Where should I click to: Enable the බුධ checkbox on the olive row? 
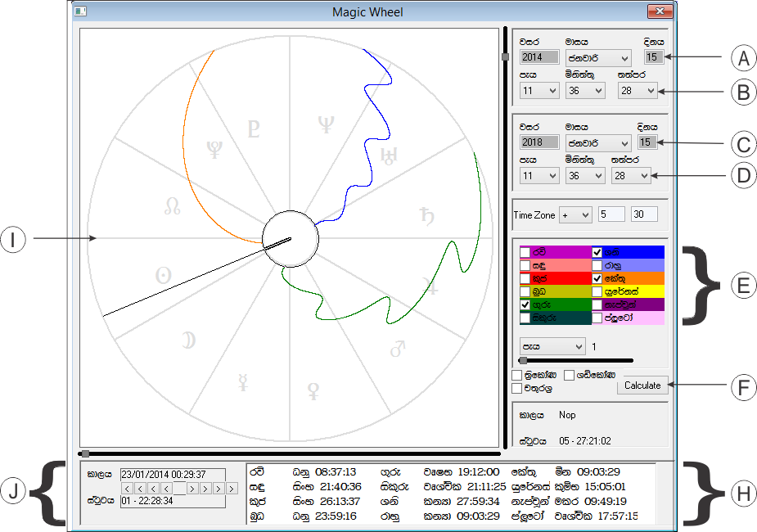pyautogui.click(x=525, y=291)
